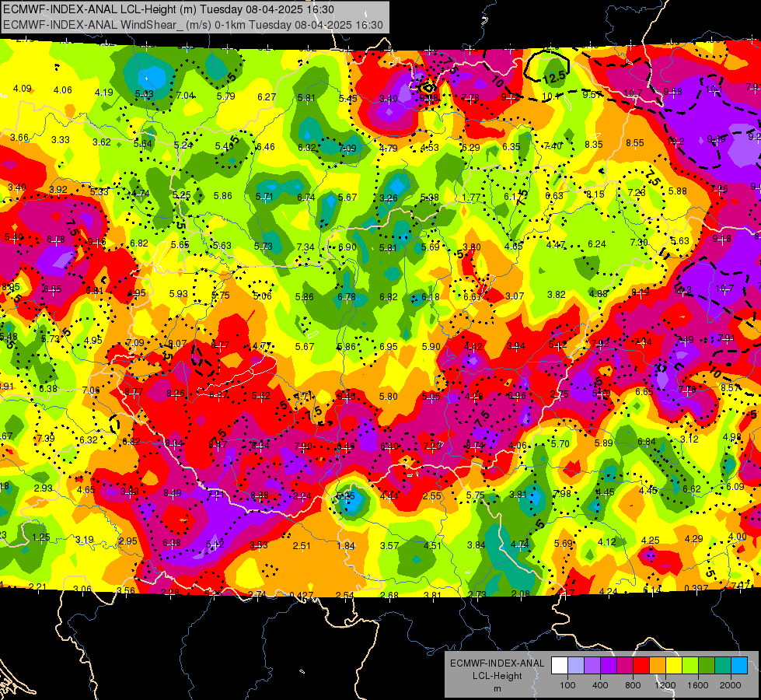Click the wind shear value 6.95
The image size is (761, 700).
coord(388,346)
